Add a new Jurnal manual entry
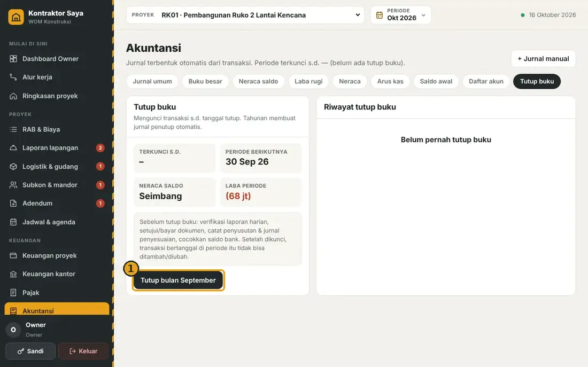The width and height of the screenshot is (588, 367). 544,59
